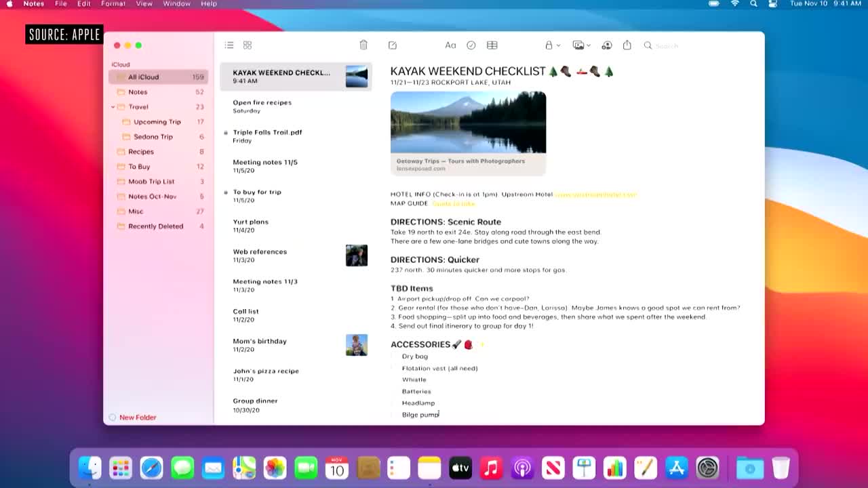Image resolution: width=868 pixels, height=488 pixels.
Task: Click New Folder in the sidebar
Action: (133, 418)
